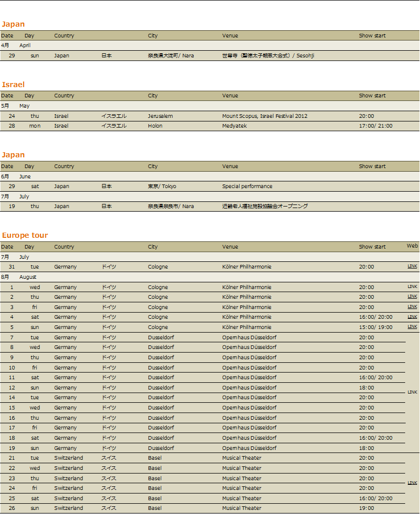Click 'Germany' country on August 10 row
Image resolution: width=420 pixels, height=514 pixels.
(x=65, y=368)
